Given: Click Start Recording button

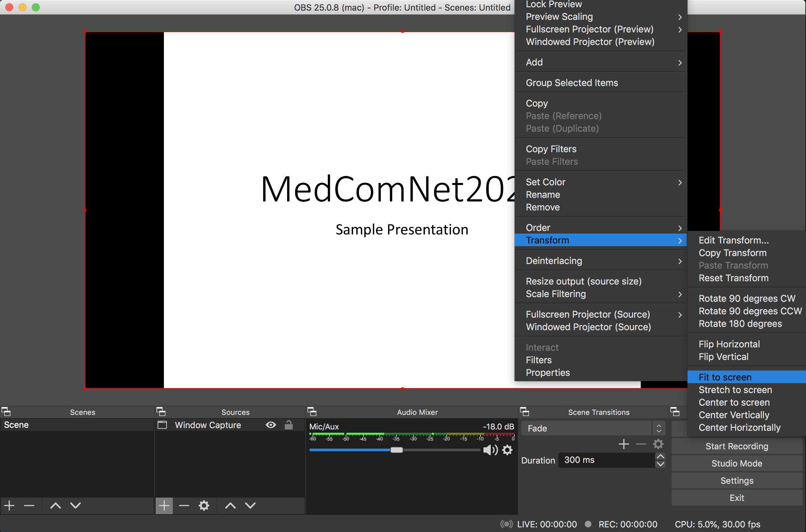Looking at the screenshot, I should click(737, 446).
